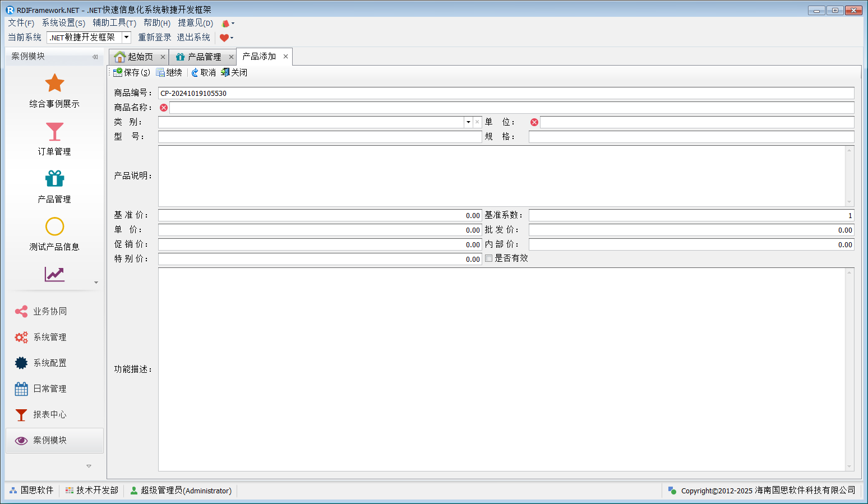Click 重新登录 to log in again
This screenshot has height=504, width=868.
coord(155,38)
